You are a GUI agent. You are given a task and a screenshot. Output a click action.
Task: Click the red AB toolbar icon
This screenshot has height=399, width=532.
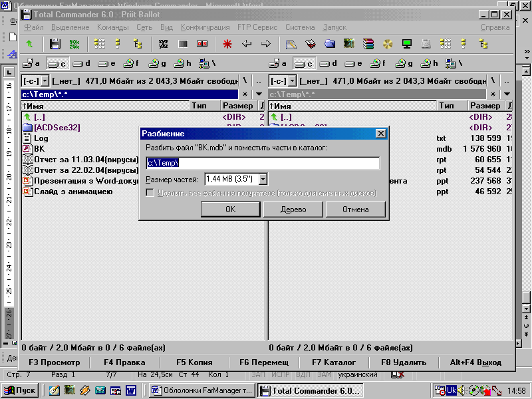coord(202,44)
